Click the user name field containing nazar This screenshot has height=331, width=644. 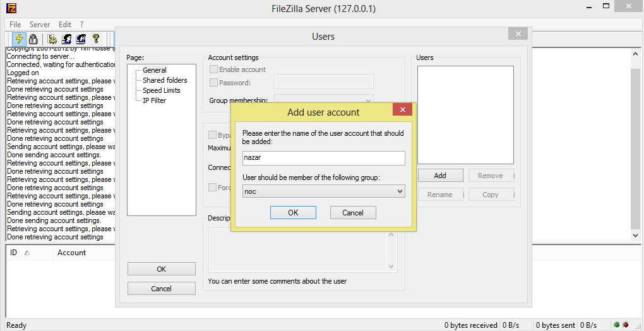(x=324, y=158)
